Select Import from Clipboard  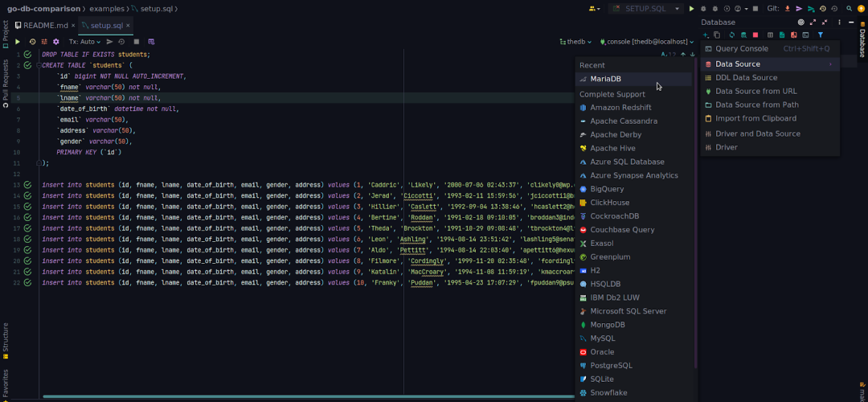(x=770, y=118)
